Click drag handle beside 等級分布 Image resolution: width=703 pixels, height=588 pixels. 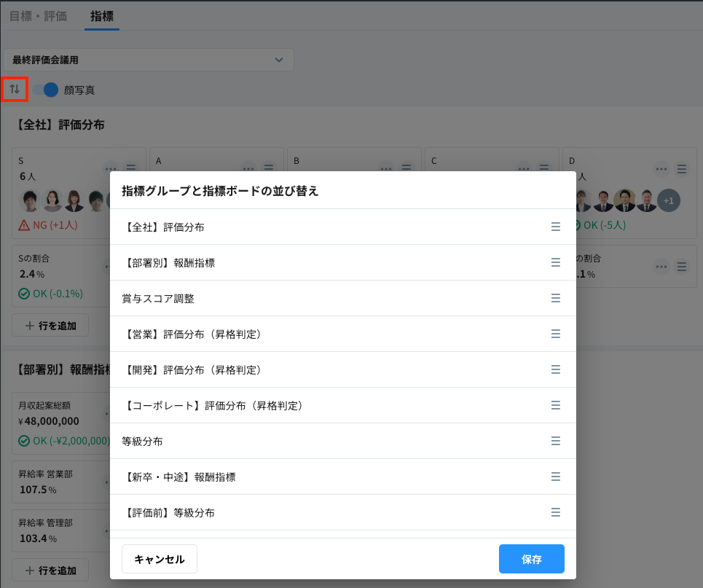(x=555, y=441)
